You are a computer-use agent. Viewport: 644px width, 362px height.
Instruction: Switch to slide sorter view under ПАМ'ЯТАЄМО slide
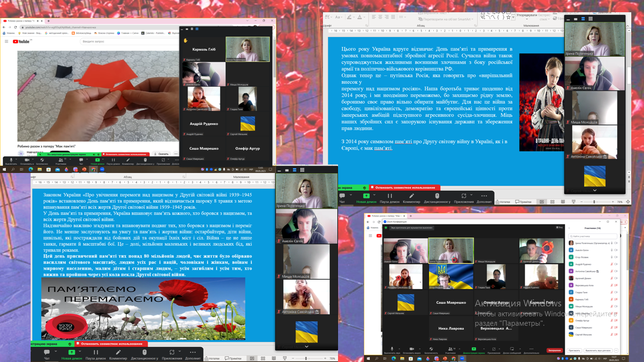point(263,359)
